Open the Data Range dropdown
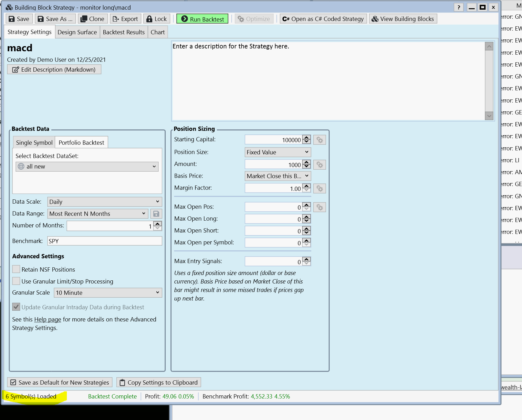The width and height of the screenshot is (522, 420). pos(97,214)
